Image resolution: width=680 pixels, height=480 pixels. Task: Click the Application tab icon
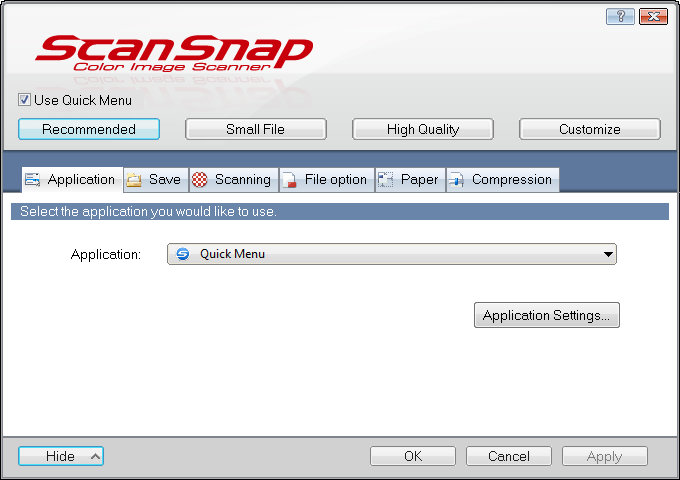[33, 180]
